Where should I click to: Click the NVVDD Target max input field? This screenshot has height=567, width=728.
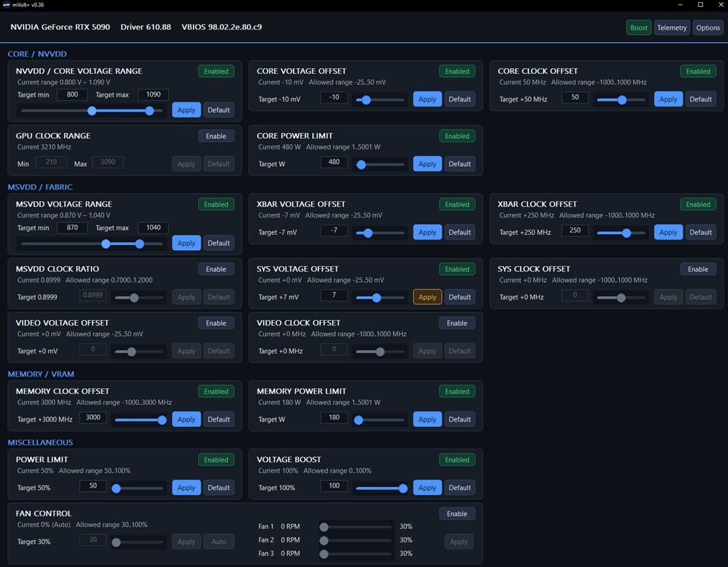[x=153, y=95]
